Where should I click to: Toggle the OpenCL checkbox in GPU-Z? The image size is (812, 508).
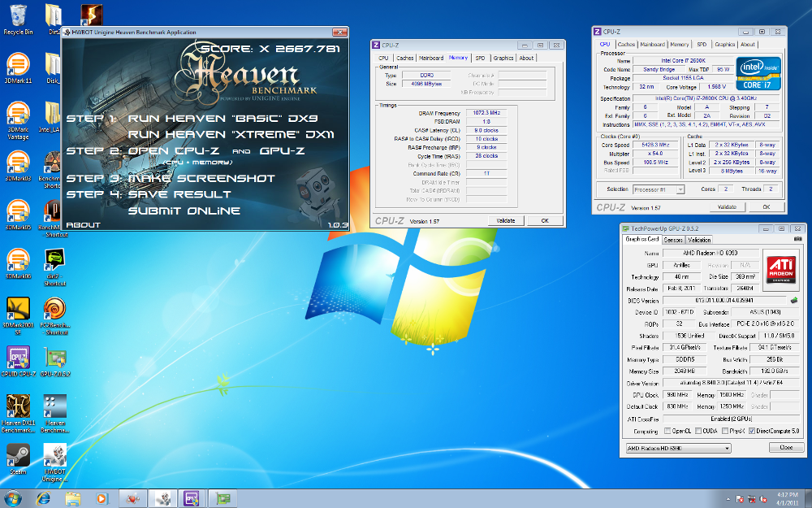668,431
